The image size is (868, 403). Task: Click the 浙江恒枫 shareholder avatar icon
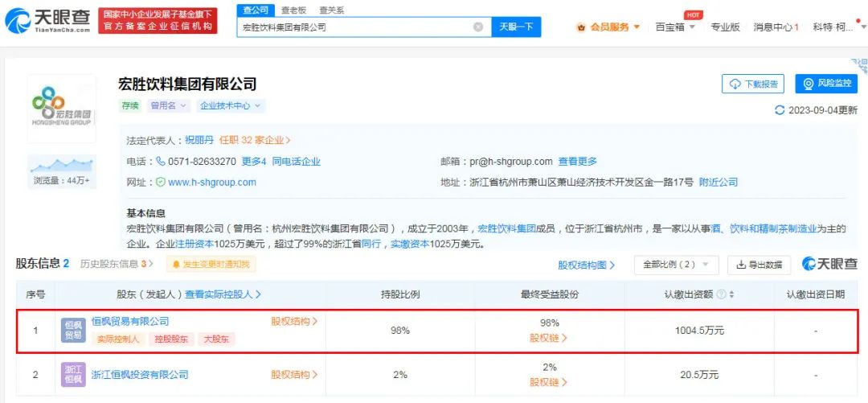pyautogui.click(x=73, y=375)
